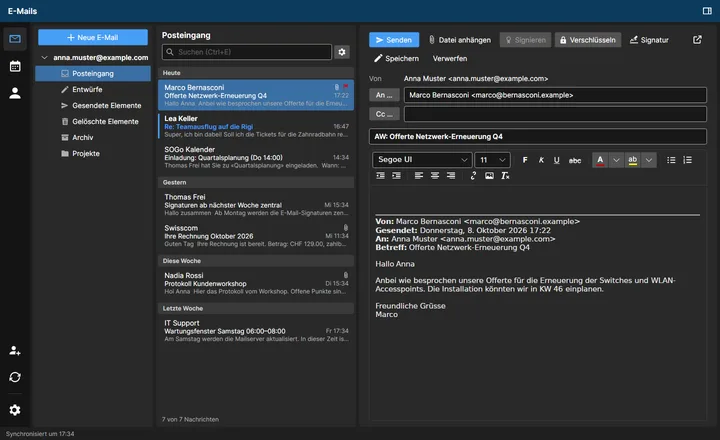
Task: Click Datei anhängen to attach file
Action: coord(460,40)
